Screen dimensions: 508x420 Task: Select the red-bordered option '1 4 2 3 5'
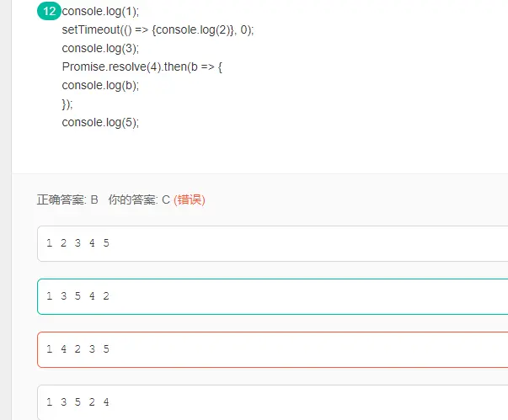78,349
